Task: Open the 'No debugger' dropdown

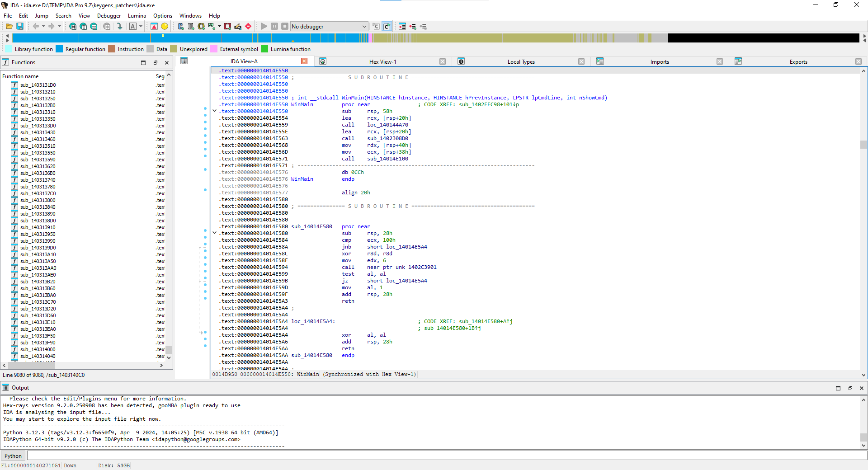Action: tap(364, 27)
